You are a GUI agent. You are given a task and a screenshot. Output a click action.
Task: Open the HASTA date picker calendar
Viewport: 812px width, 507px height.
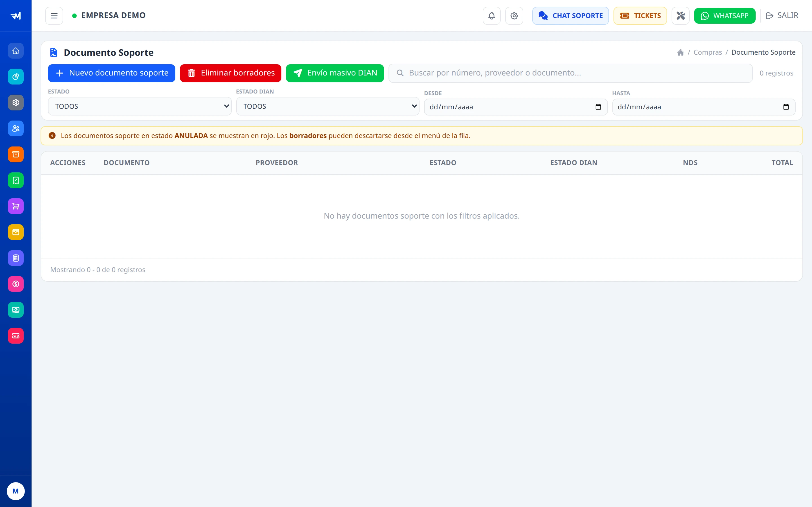(786, 107)
